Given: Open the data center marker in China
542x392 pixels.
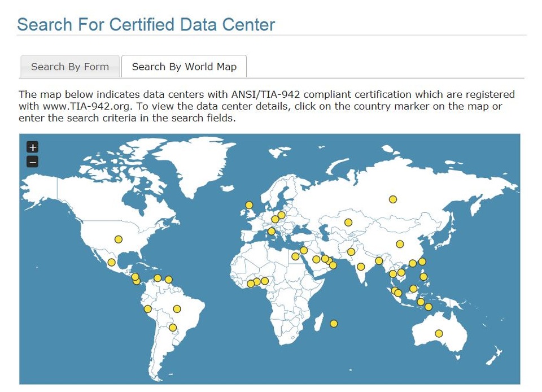Looking at the screenshot, I should tap(400, 245).
